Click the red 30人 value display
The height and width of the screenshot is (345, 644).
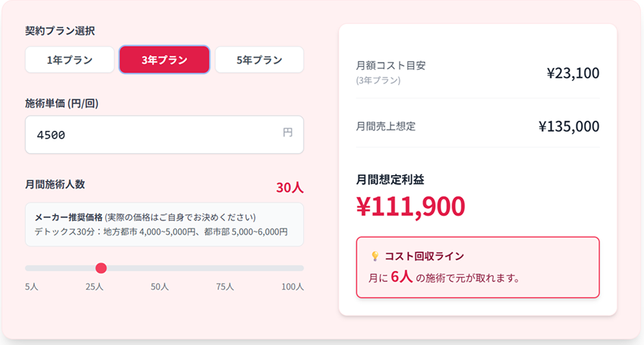(x=289, y=187)
